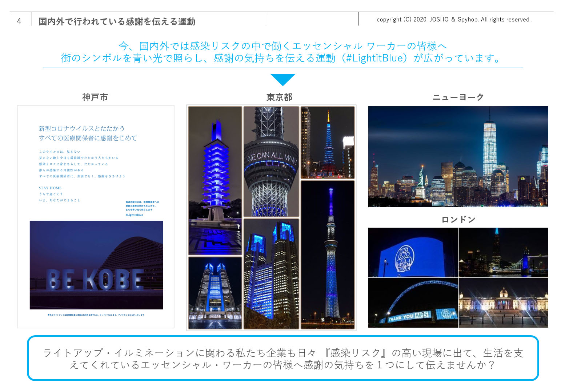Click poster line "このウイルスは、見えない"

(60, 152)
